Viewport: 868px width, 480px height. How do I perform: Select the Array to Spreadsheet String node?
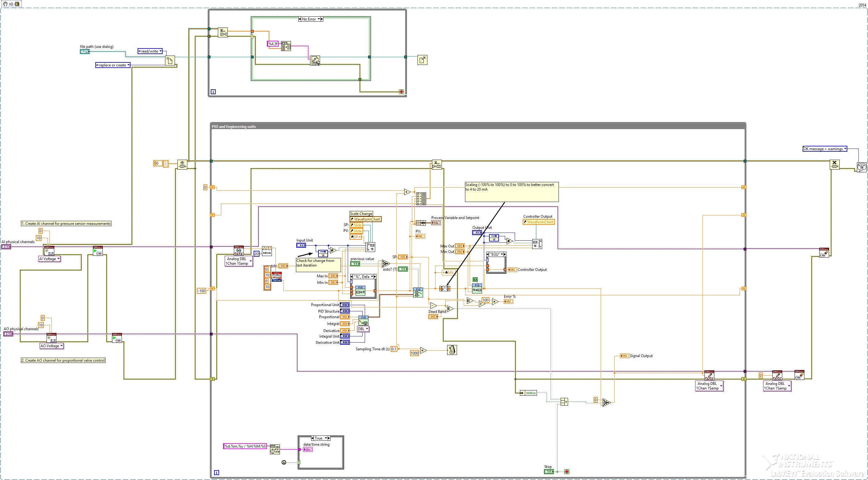(286, 46)
